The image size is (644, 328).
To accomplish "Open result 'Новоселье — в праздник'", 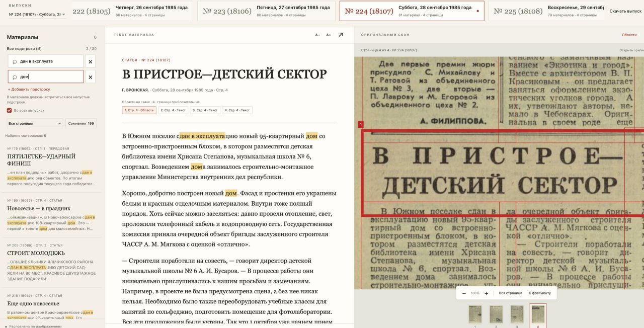I will pos(52,215).
